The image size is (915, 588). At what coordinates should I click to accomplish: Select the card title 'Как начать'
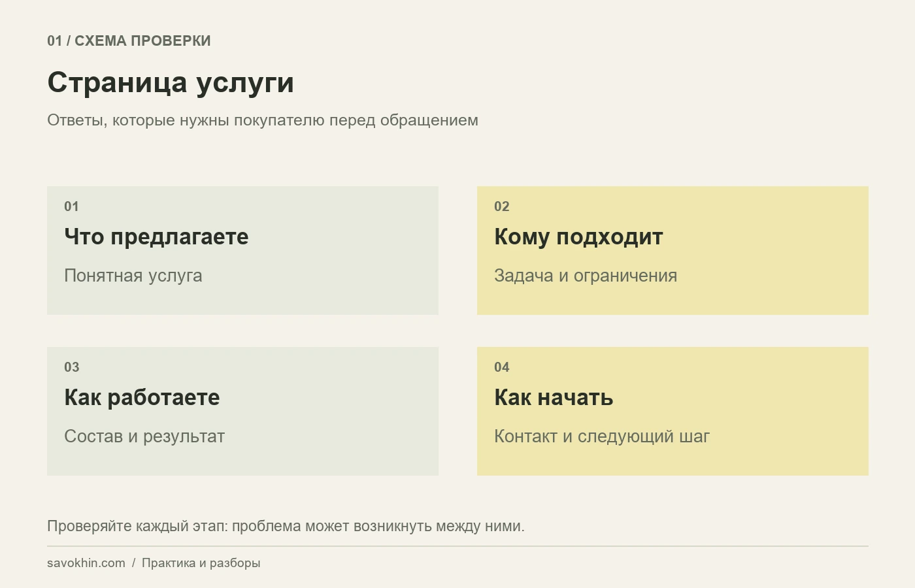[554, 397]
